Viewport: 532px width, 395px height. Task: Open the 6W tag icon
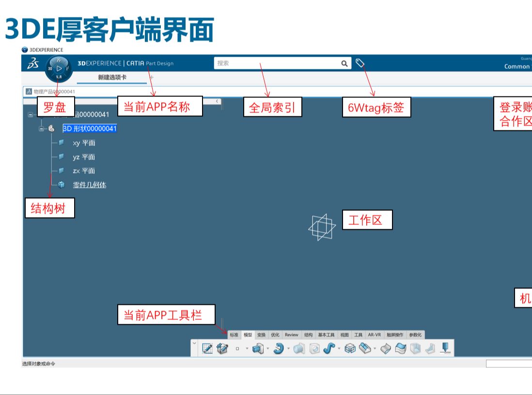click(x=360, y=63)
